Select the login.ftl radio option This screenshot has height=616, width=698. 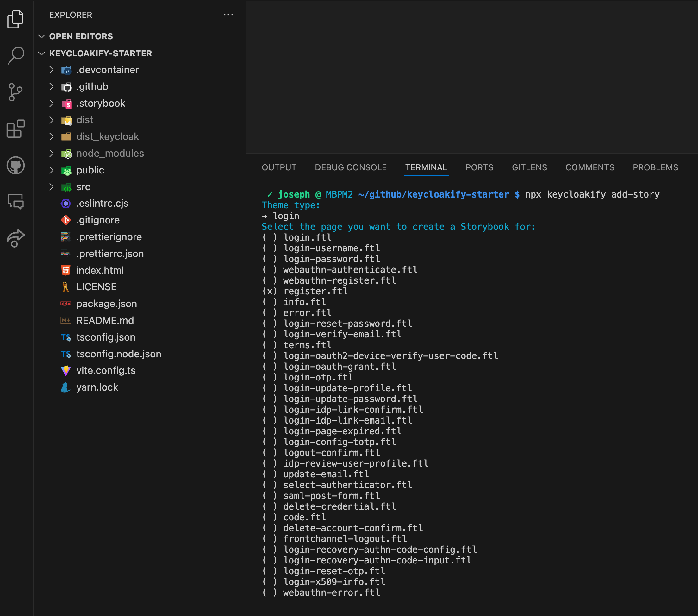coord(270,237)
